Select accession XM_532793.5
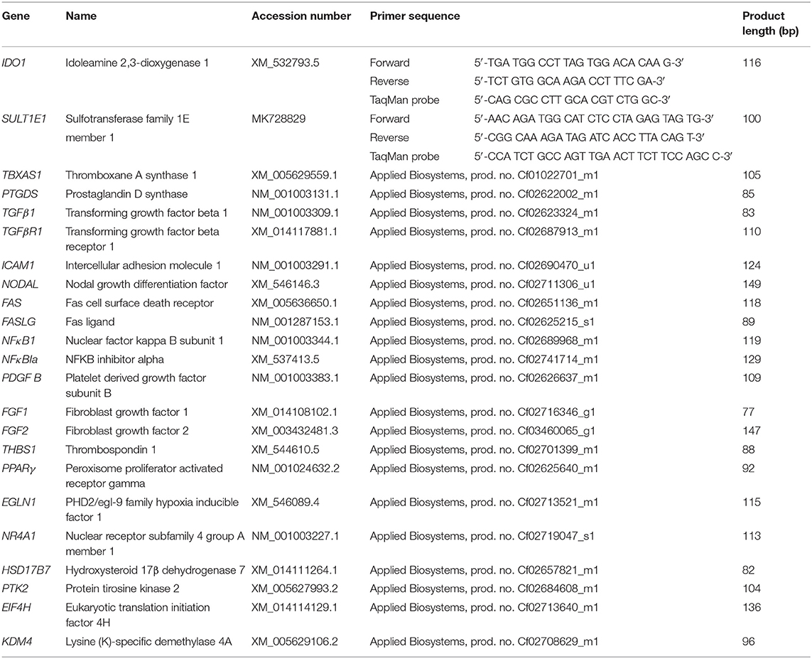This screenshot has width=812, height=659. coord(285,63)
